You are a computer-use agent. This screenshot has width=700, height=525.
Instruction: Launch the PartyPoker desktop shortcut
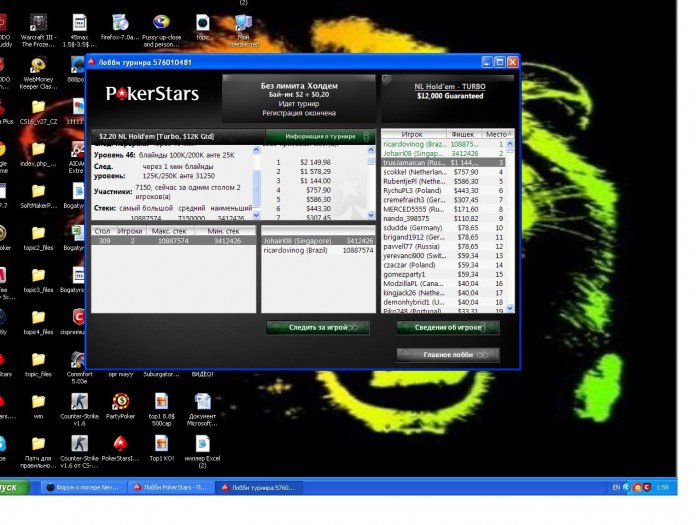coord(120,406)
